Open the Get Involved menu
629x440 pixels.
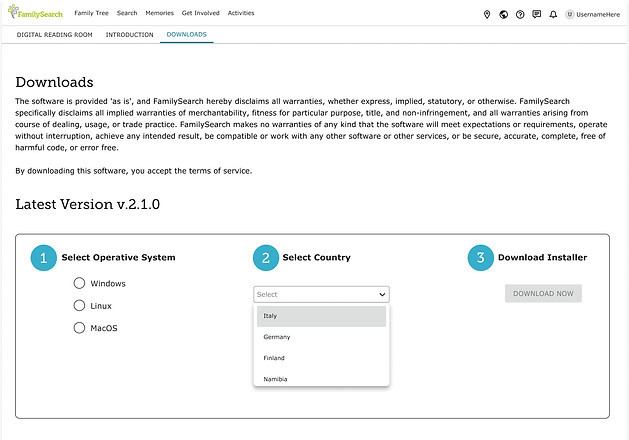(201, 13)
